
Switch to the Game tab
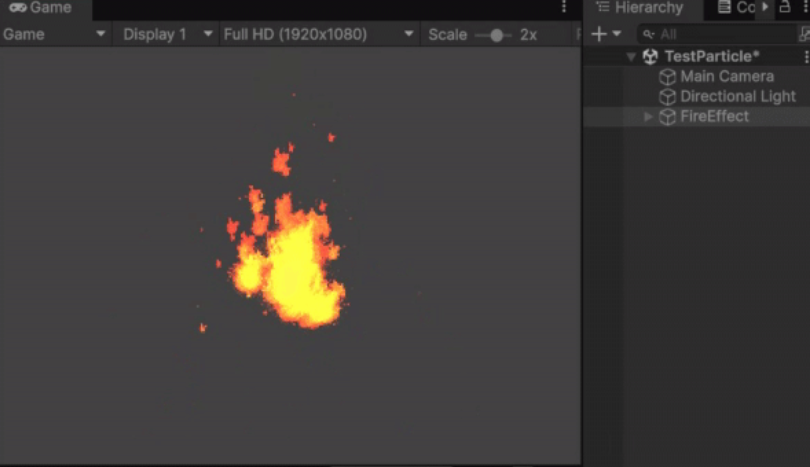coord(41,8)
